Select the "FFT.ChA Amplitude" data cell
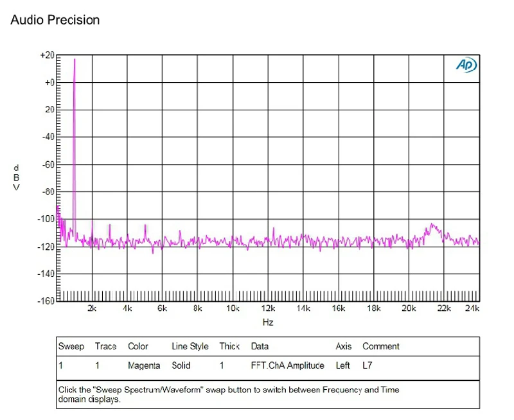 (x=287, y=365)
